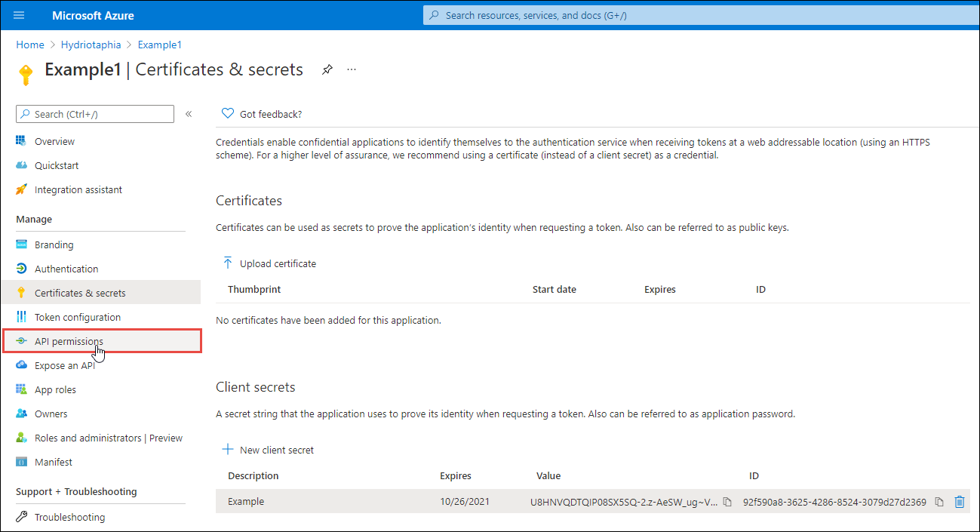Image resolution: width=980 pixels, height=532 pixels.
Task: Open the more options ellipsis menu
Action: pos(351,69)
